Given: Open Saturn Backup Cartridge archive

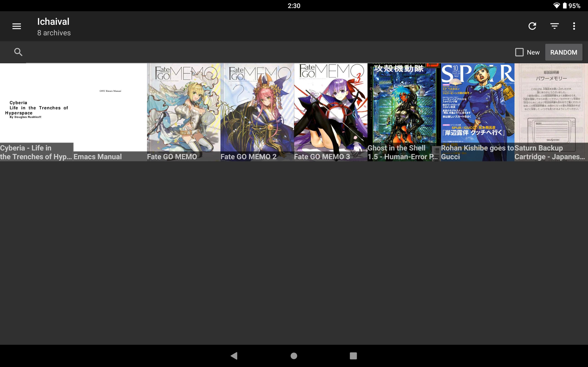Looking at the screenshot, I should click(x=551, y=112).
